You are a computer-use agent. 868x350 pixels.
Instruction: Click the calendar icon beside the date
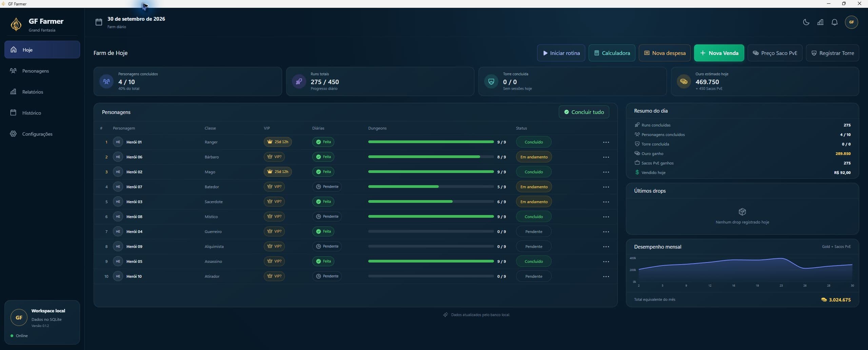(x=99, y=22)
